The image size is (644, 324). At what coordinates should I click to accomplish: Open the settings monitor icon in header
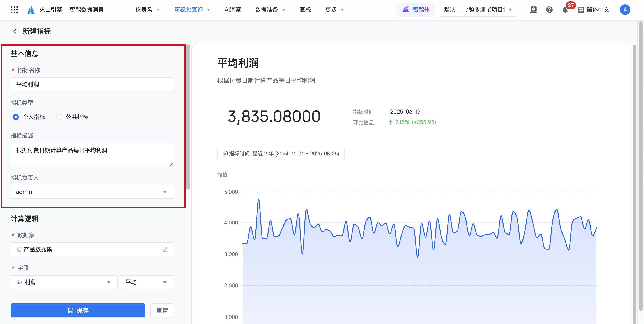click(533, 10)
